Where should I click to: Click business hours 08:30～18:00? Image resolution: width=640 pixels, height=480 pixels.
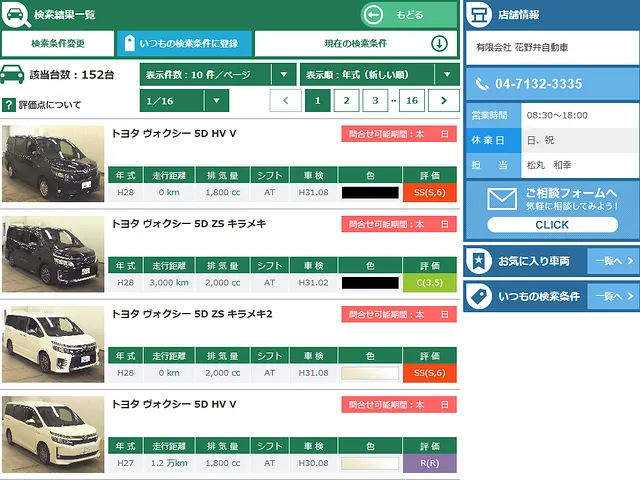click(x=557, y=116)
